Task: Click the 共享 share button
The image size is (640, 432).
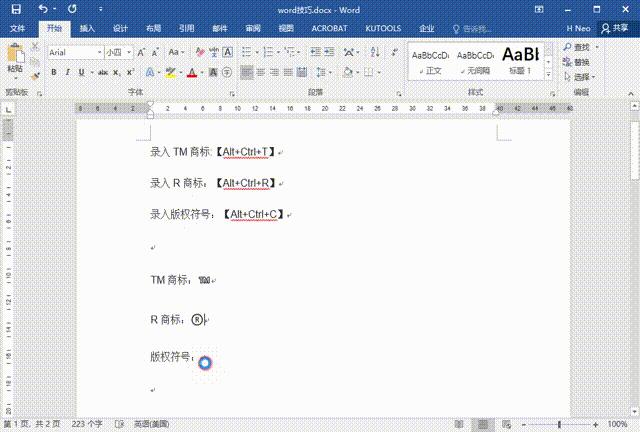Action: [x=615, y=28]
